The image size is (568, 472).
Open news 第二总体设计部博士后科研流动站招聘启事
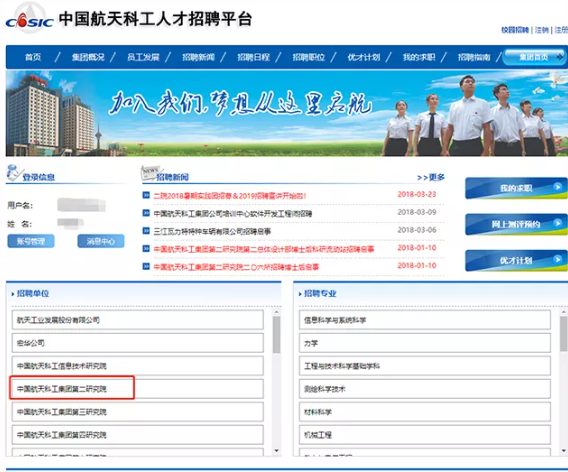[264, 249]
